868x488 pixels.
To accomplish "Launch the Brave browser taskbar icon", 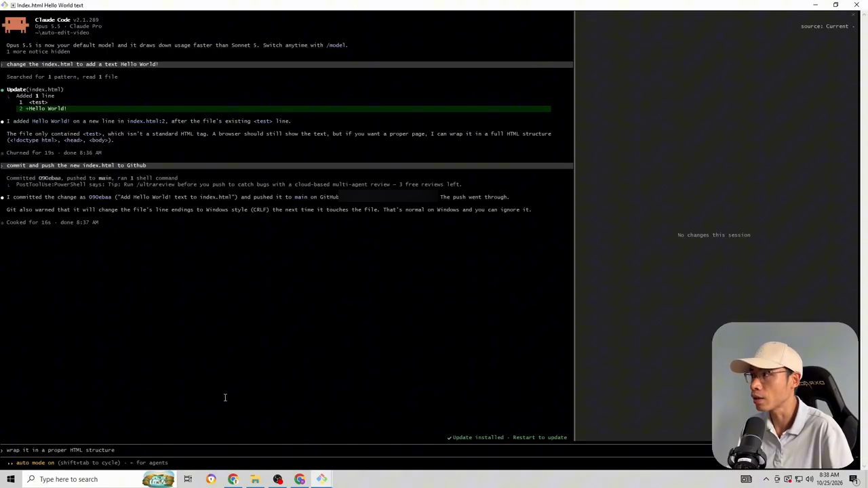I will coord(211,479).
